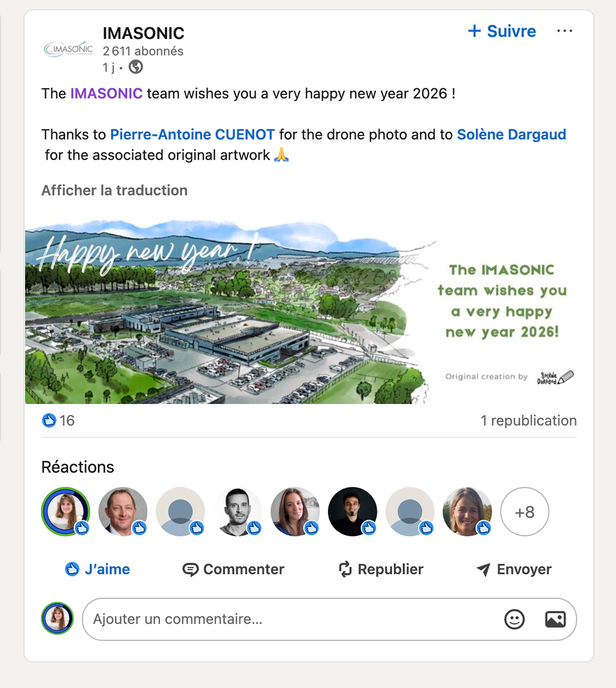The image size is (616, 688).
Task: Open reactor avatar with black background
Action: click(353, 512)
